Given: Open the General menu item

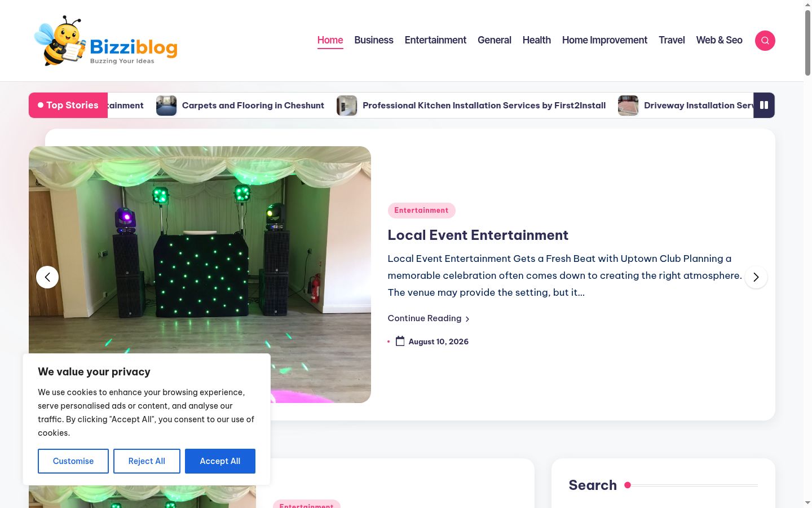Looking at the screenshot, I should [495, 40].
